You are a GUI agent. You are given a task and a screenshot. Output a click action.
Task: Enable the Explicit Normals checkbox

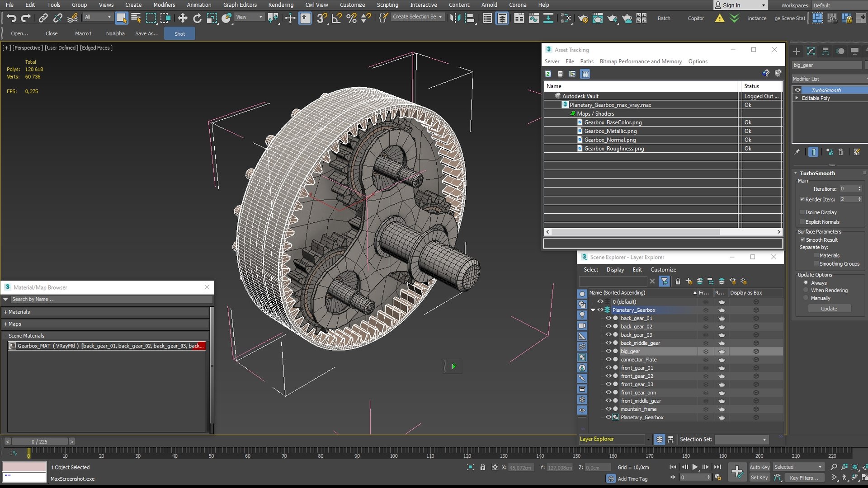point(802,222)
